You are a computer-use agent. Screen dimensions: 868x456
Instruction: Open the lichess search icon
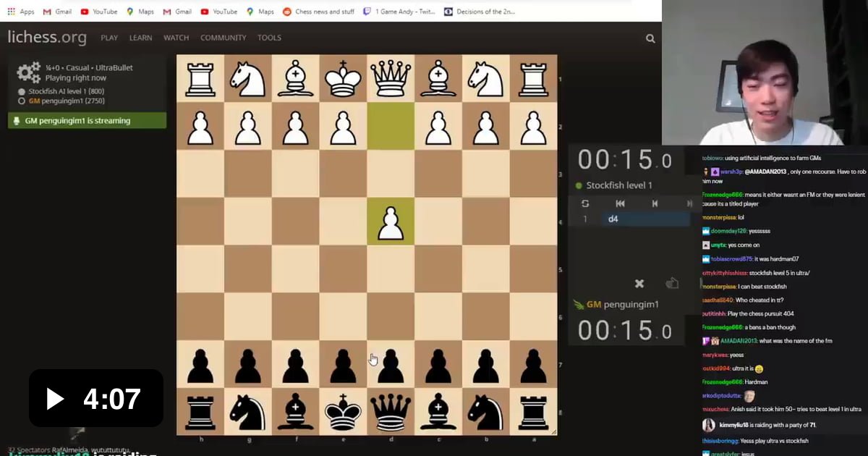pyautogui.click(x=650, y=38)
